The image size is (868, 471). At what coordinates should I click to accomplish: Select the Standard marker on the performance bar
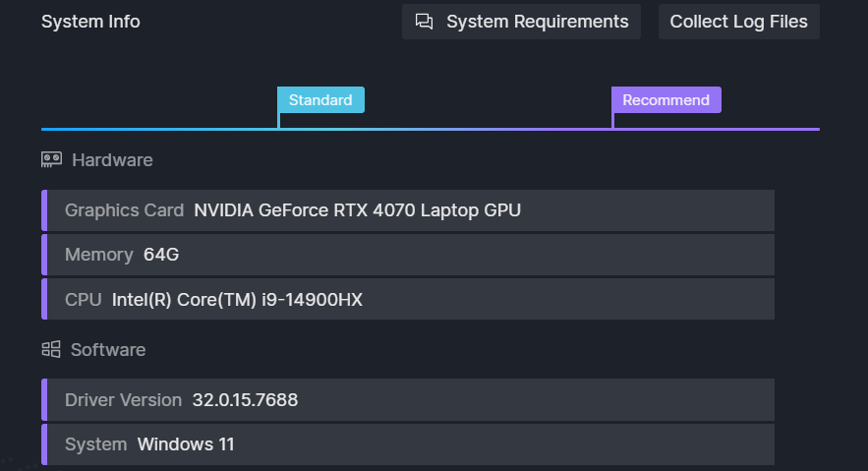pyautogui.click(x=320, y=100)
